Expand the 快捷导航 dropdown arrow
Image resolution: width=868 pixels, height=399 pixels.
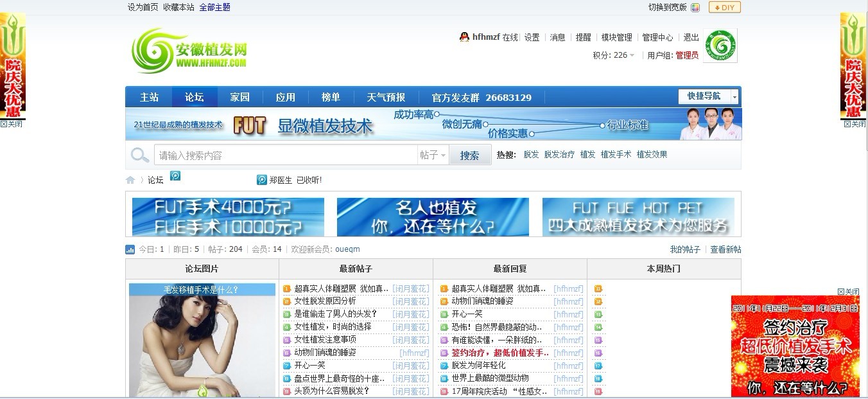(x=735, y=96)
